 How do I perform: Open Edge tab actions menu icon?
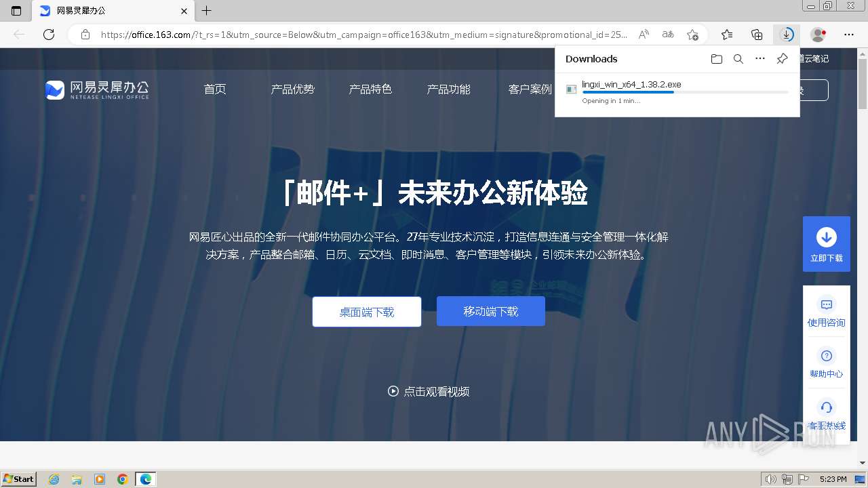(x=16, y=11)
